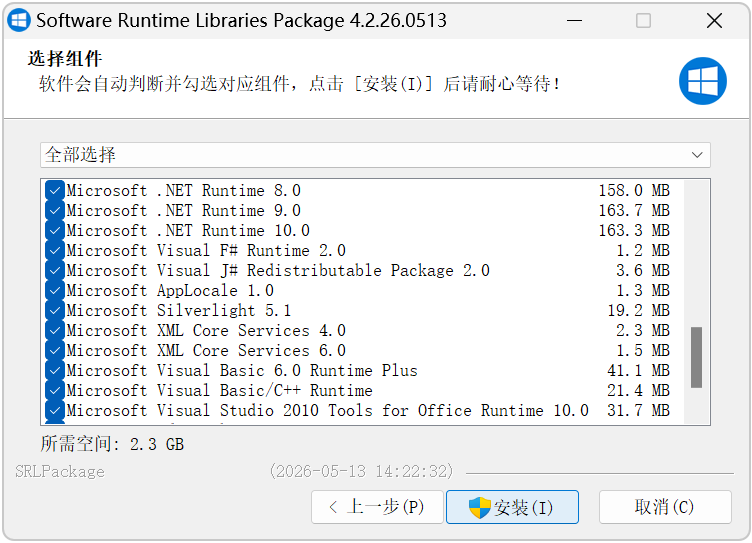Click the title bar app icon
The height and width of the screenshot is (543, 752).
[19, 21]
